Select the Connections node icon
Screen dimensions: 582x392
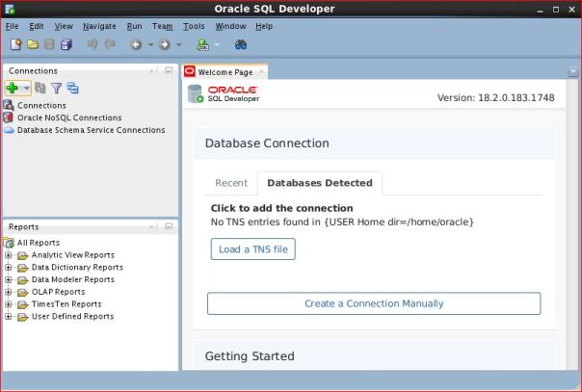pyautogui.click(x=9, y=105)
